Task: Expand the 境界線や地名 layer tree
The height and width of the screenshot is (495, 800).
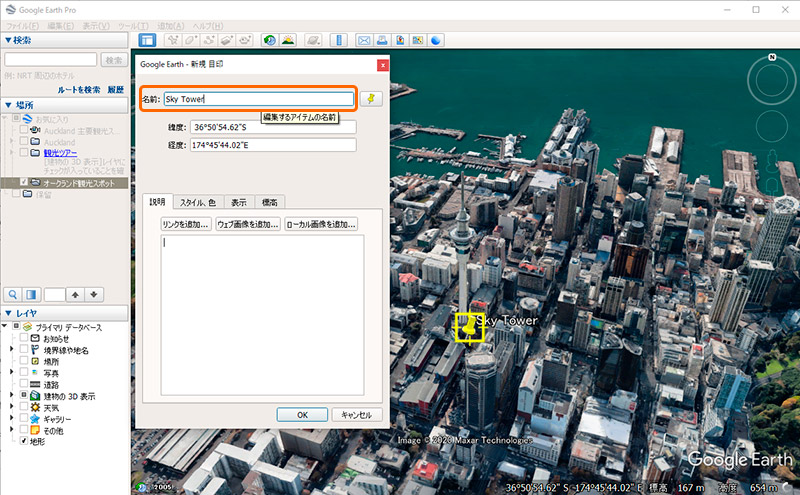Action: click(x=13, y=351)
